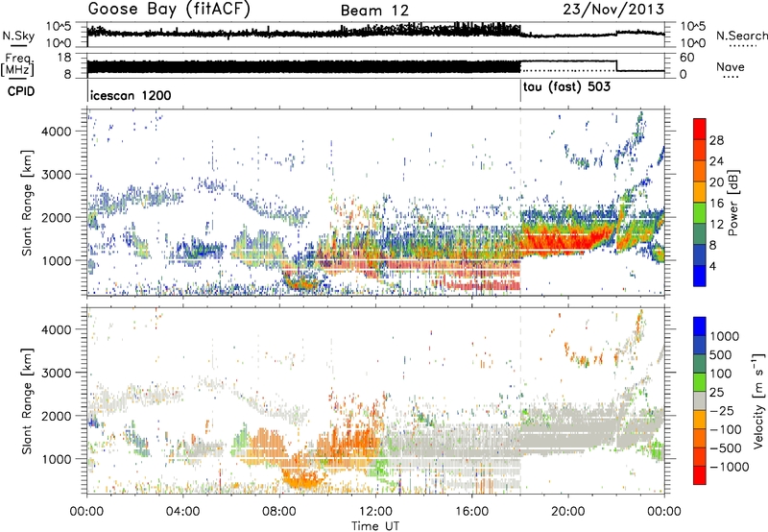Select the 'Freq. [MHz]' axis label

click(17, 65)
